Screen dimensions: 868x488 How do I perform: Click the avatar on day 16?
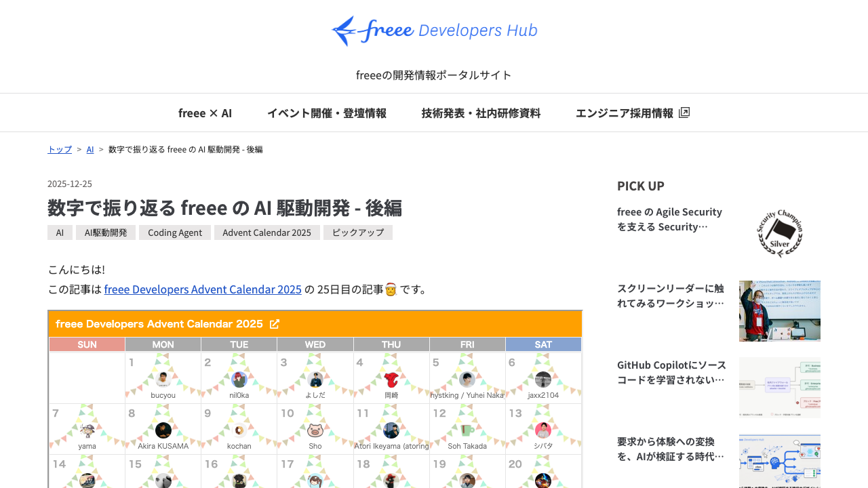[x=239, y=481]
